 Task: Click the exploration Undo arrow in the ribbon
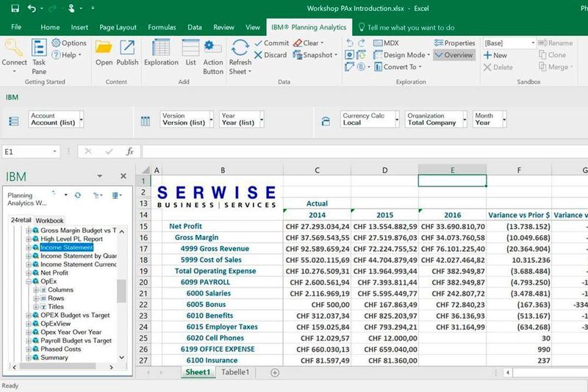coord(350,43)
